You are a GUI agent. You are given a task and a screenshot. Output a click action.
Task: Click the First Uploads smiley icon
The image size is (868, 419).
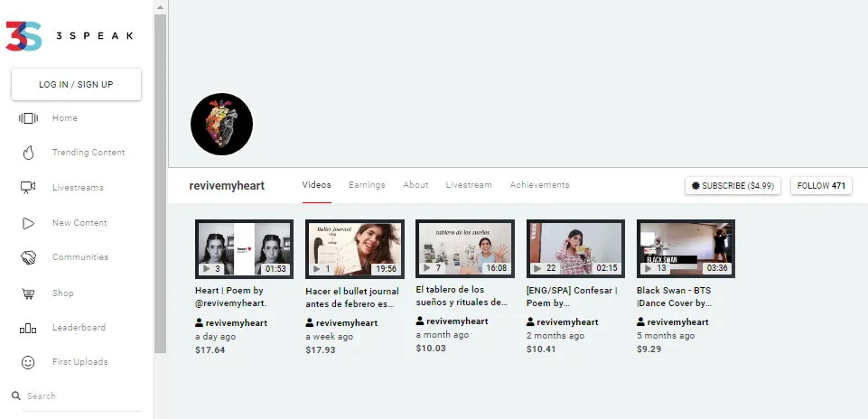[x=28, y=362]
